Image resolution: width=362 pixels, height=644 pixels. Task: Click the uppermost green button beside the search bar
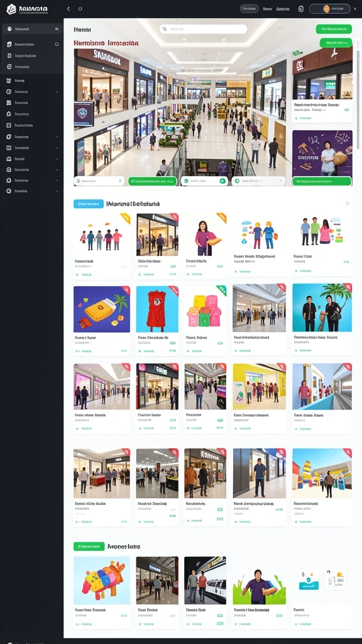(x=334, y=29)
